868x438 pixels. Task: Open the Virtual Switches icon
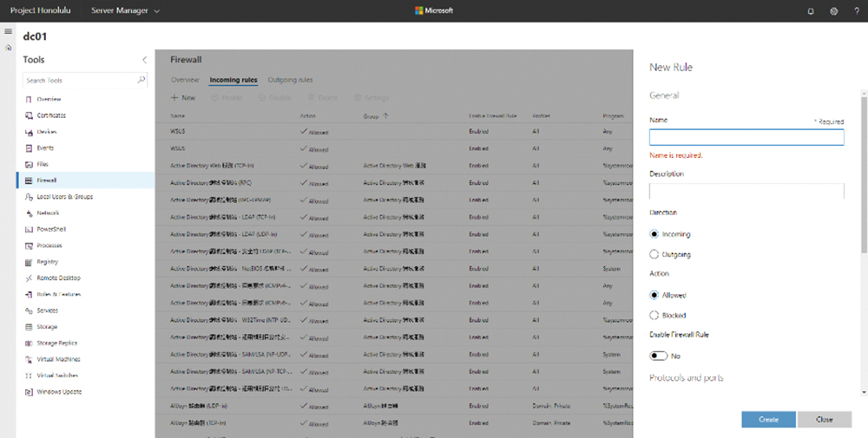tap(29, 376)
